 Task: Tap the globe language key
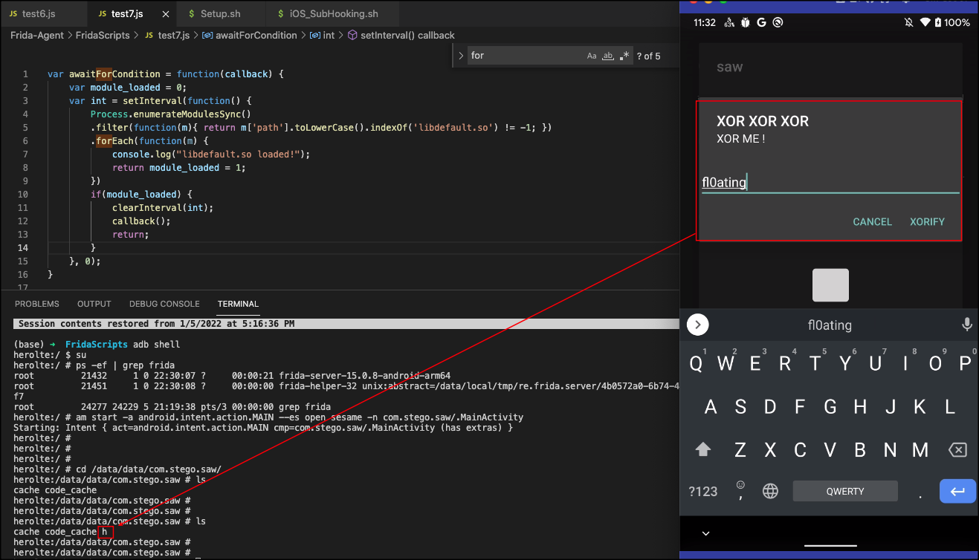click(x=770, y=491)
